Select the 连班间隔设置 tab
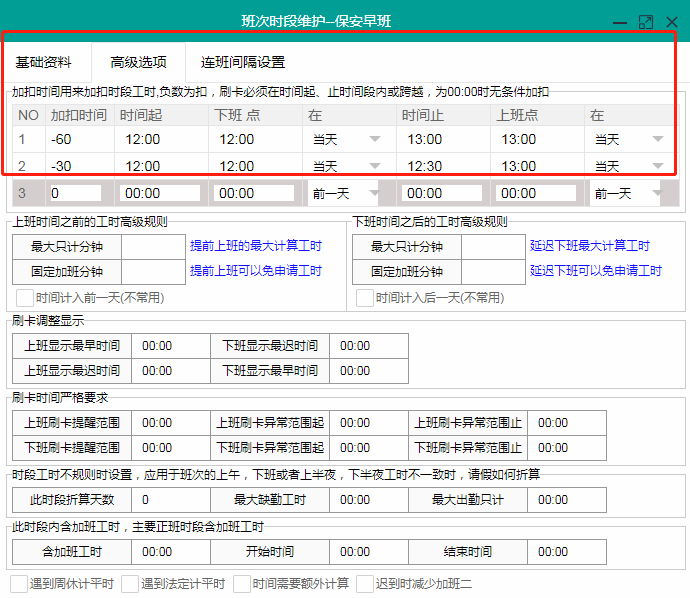 (242, 62)
